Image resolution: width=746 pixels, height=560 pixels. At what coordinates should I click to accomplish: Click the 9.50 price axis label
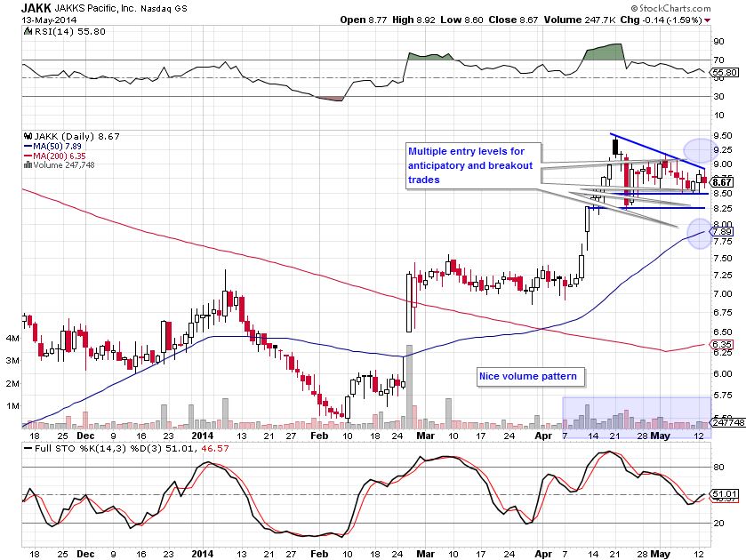click(723, 136)
